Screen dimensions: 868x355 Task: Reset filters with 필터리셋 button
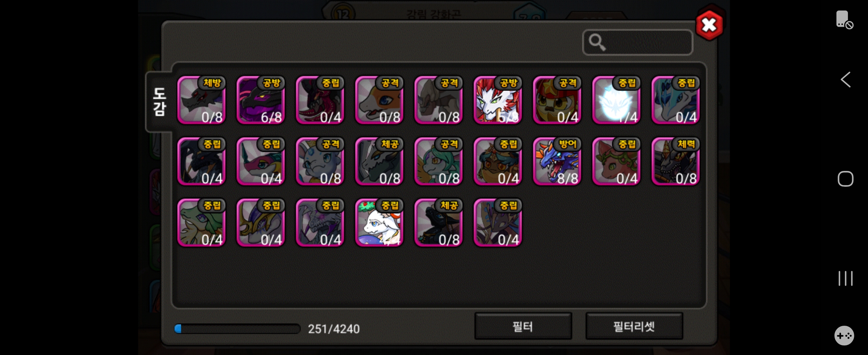(x=634, y=326)
